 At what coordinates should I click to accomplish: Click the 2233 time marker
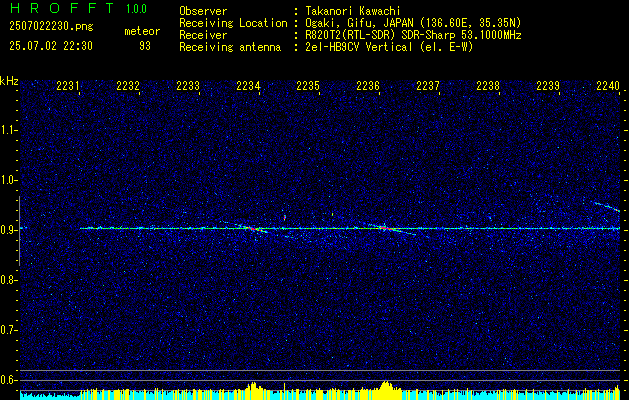click(188, 85)
